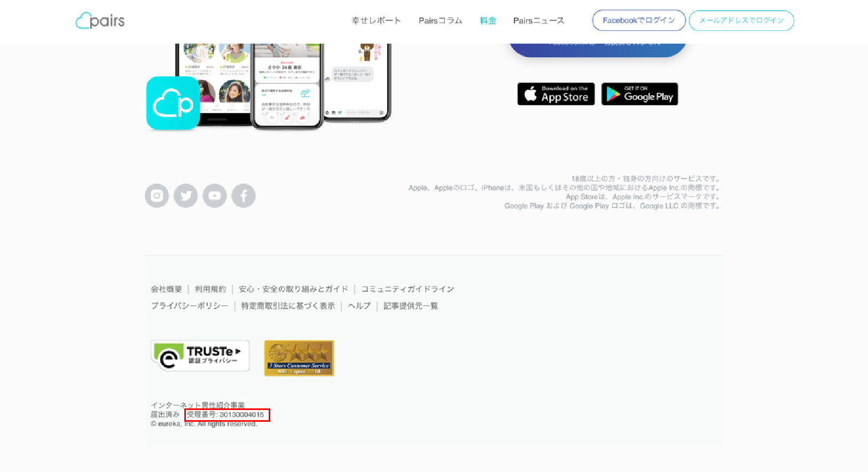Open the Facebook social icon

point(244,196)
